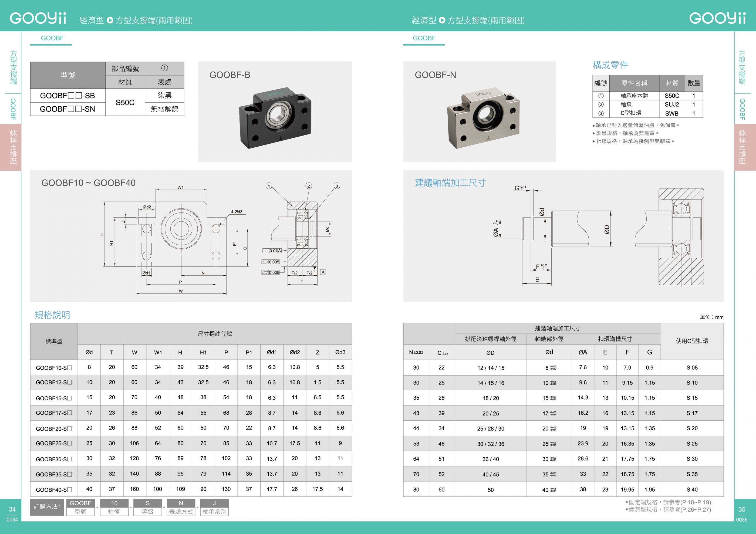Click the S 等級 box in ordering method
The height and width of the screenshot is (534, 756).
[147, 507]
